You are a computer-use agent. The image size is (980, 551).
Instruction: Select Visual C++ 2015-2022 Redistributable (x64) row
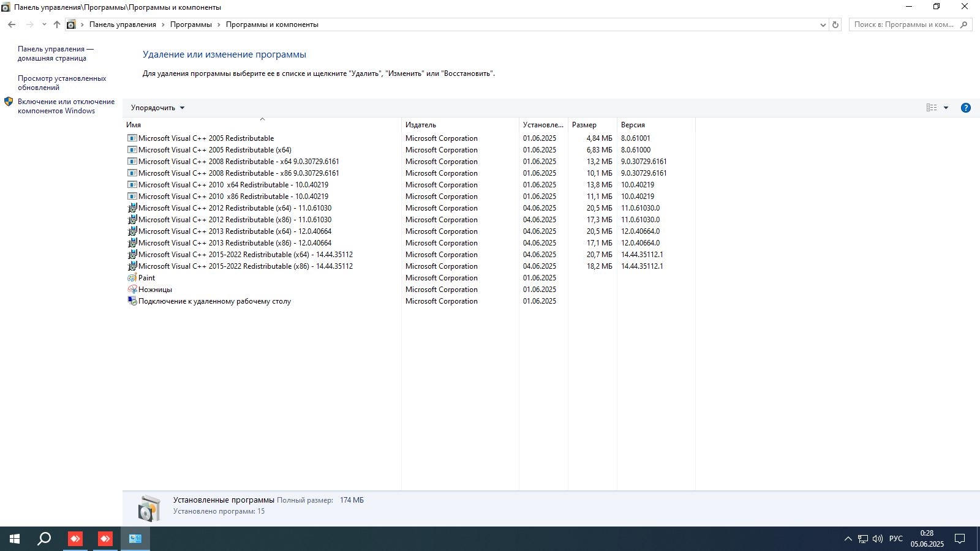pos(409,255)
